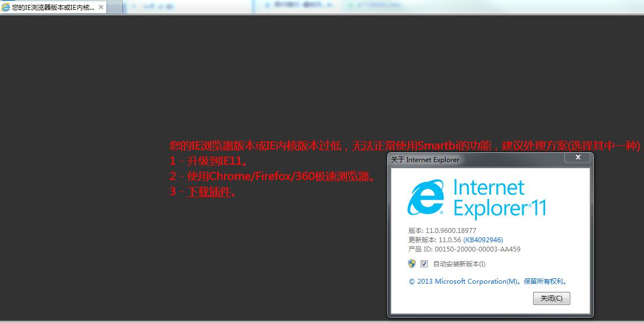
Task: Open the Microsoft Corporation copyright link
Action: (x=489, y=282)
